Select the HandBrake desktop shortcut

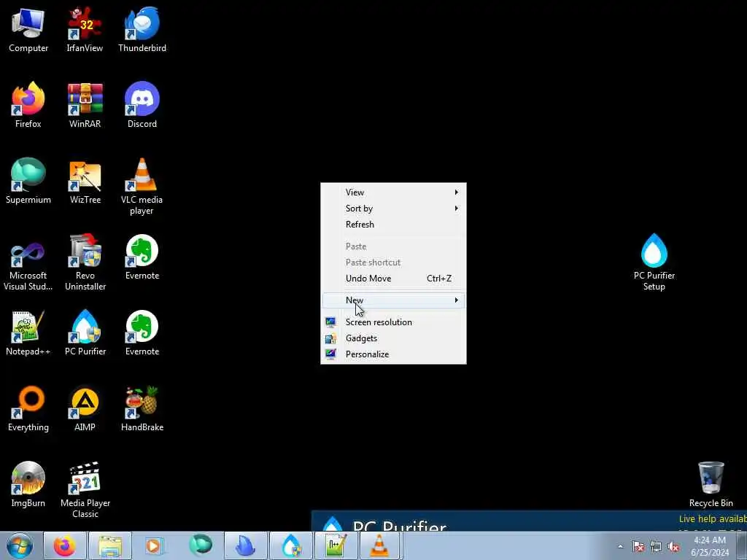(142, 408)
